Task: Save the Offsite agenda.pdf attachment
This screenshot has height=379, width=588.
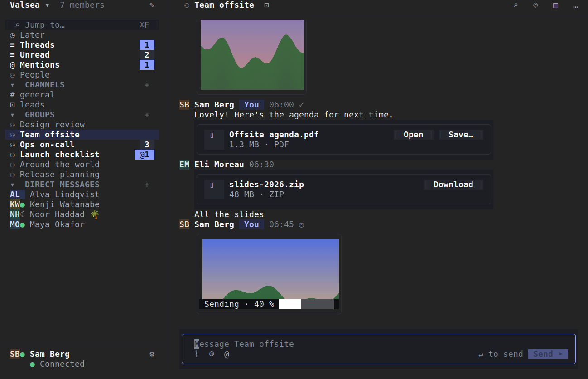Action: 461,135
